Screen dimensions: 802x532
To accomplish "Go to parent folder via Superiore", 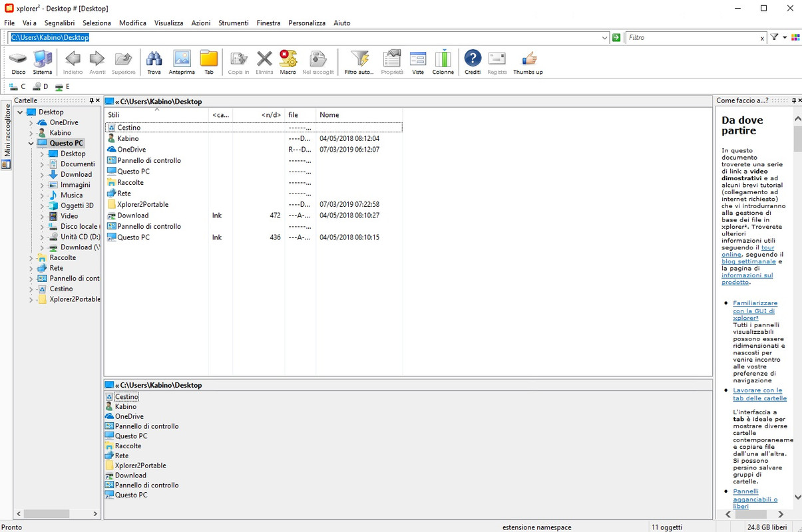I will tap(123, 63).
